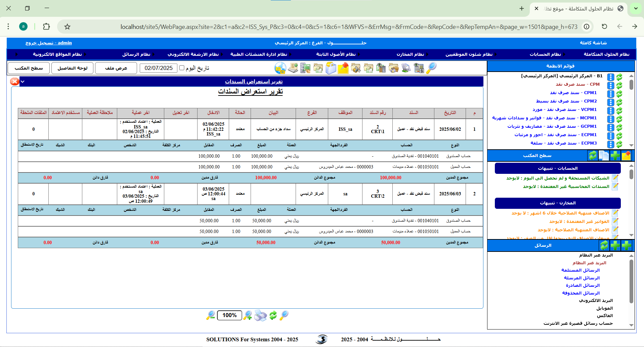Bookmark this page with star icon
The height and width of the screenshot is (347, 644).
click(x=67, y=27)
